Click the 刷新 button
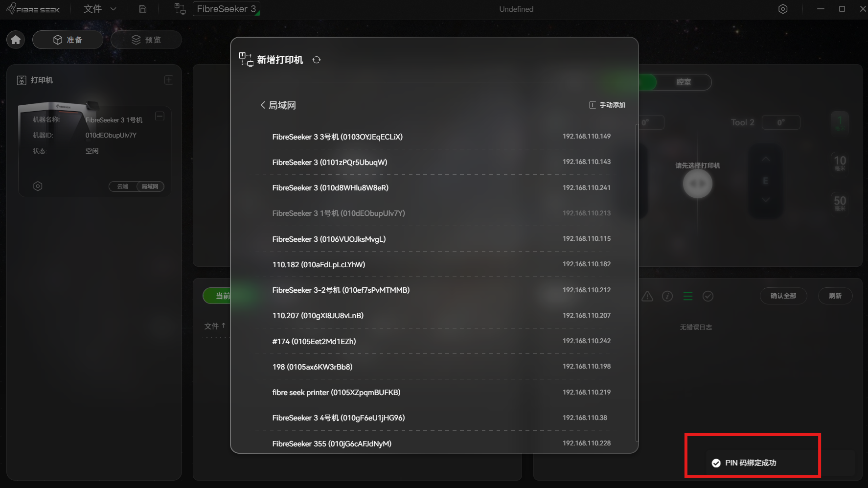 click(835, 296)
